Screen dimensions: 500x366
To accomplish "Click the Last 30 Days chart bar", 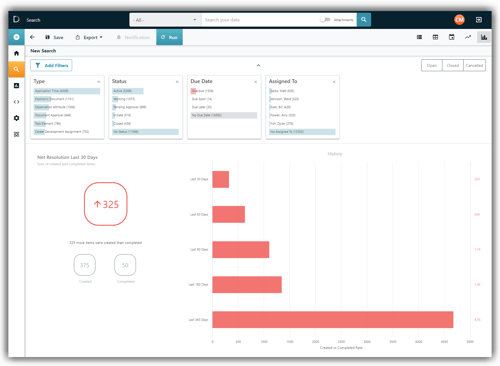I will [x=221, y=179].
